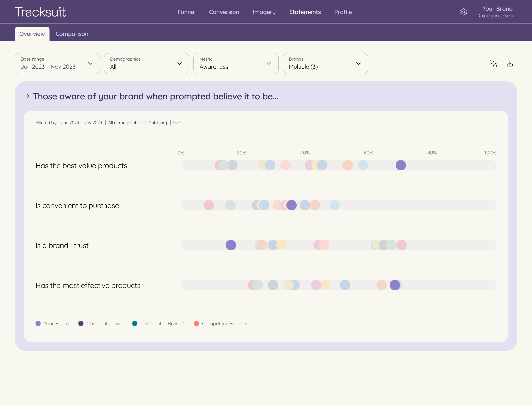The width and height of the screenshot is (532, 405).
Task: Click 'Jun 2023 – Nov 2023' filtered-by text
Action: [x=81, y=122]
